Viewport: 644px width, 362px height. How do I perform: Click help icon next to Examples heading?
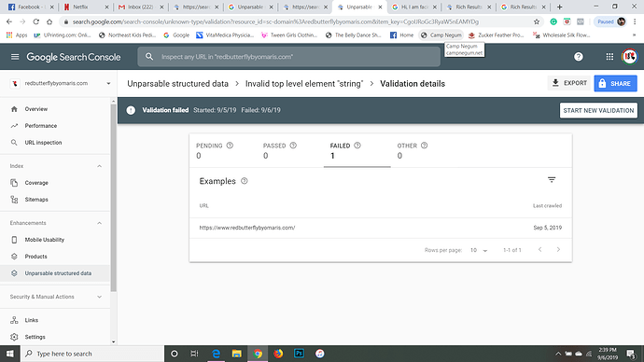click(x=245, y=181)
